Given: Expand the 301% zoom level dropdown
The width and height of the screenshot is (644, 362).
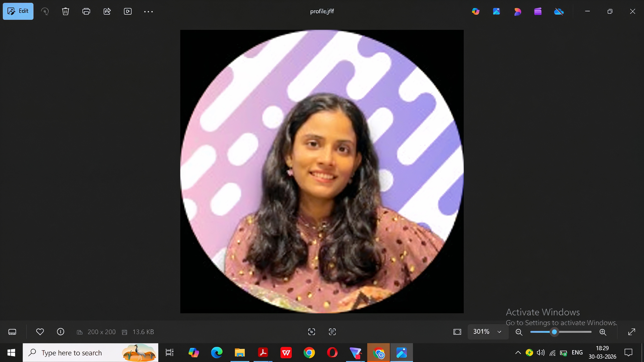Looking at the screenshot, I should [x=488, y=332].
